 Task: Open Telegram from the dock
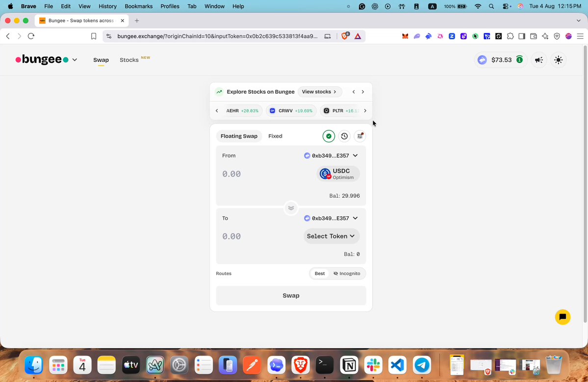tap(422, 365)
